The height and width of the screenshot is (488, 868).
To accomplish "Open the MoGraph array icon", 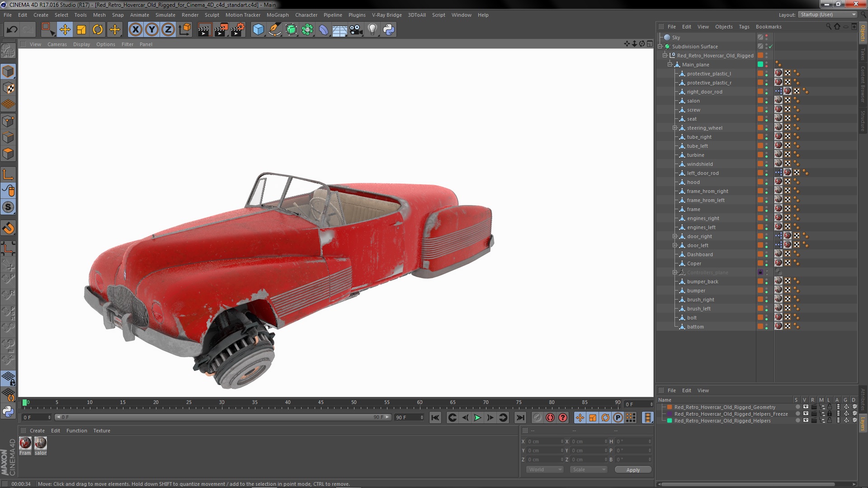I will 307,30.
